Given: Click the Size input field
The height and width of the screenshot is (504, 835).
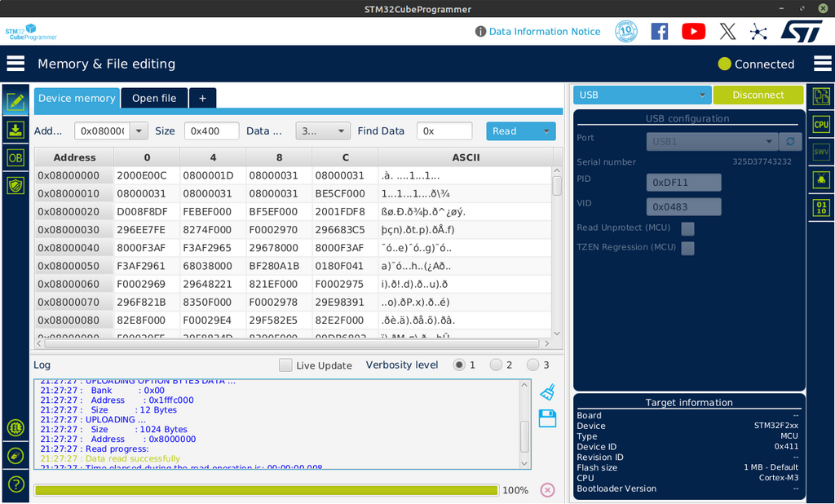Looking at the screenshot, I should click(211, 131).
